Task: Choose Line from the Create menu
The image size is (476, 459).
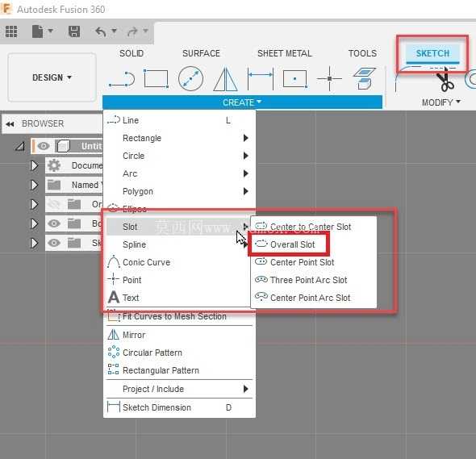Action: tap(179, 120)
